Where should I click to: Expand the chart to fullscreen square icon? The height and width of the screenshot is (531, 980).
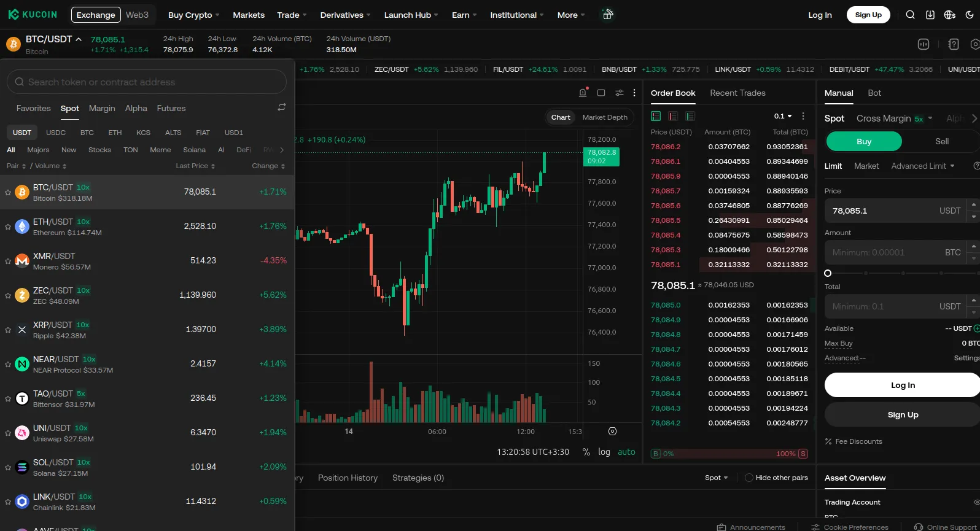pyautogui.click(x=601, y=93)
